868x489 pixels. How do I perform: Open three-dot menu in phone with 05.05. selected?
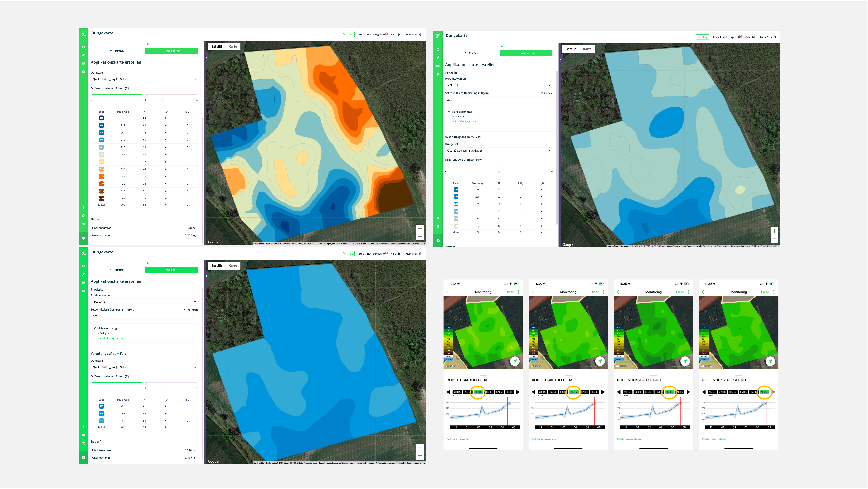coord(603,292)
